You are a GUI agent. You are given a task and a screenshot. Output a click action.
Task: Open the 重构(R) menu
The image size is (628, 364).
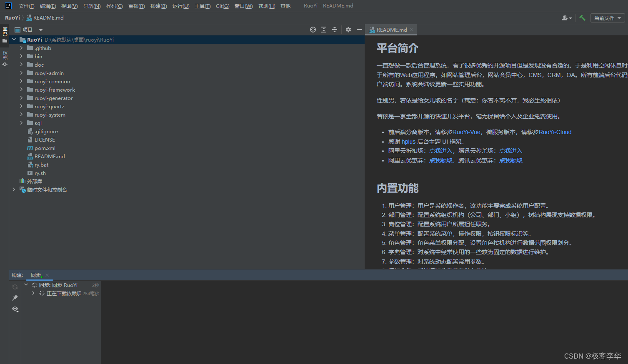[x=136, y=6]
